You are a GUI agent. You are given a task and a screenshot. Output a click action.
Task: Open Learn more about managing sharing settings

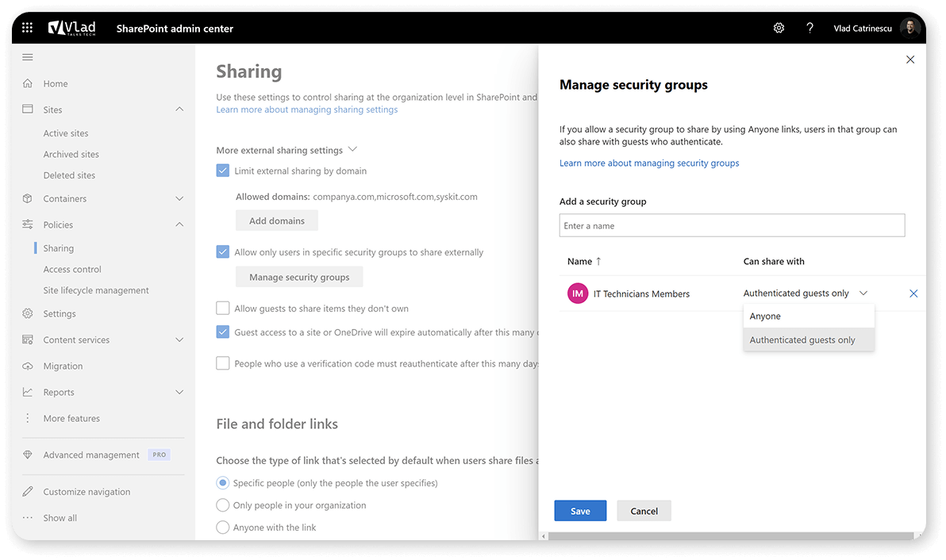[307, 109]
